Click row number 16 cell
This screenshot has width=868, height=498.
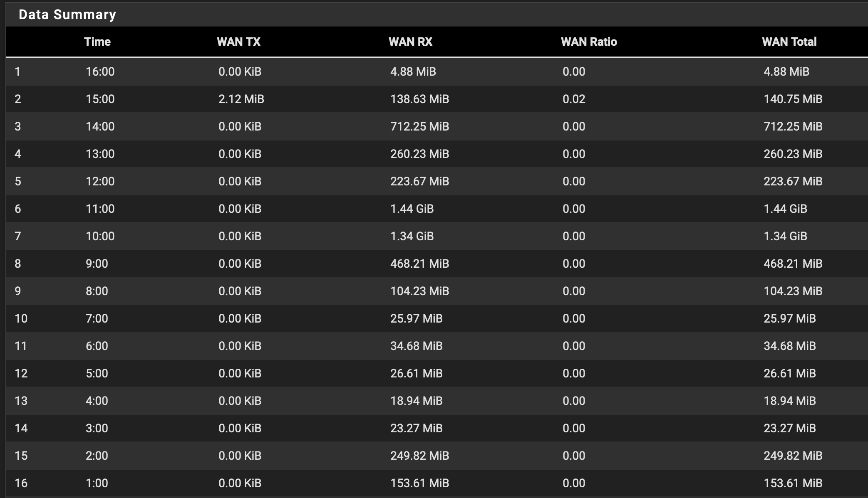(x=21, y=483)
